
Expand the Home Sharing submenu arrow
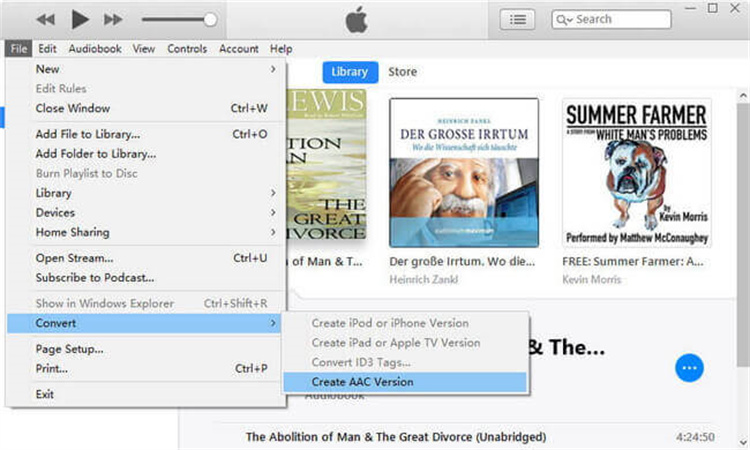[273, 232]
